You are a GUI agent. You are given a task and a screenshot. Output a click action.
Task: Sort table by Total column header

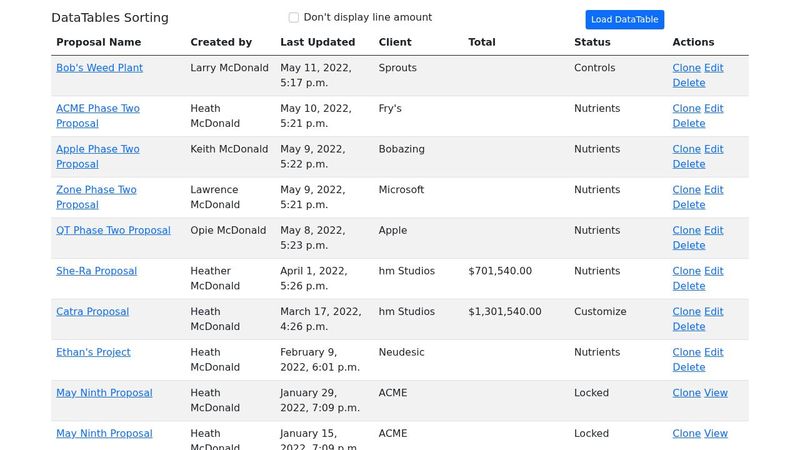481,42
